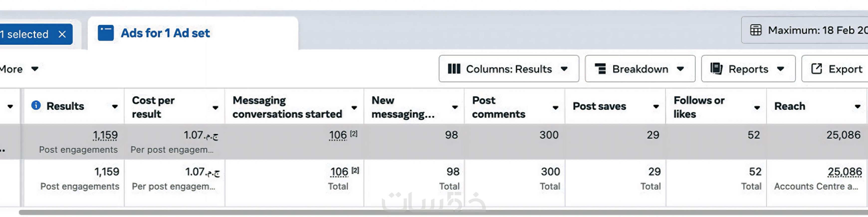Viewport: 868px width, 217px height.
Task: Click the date range calendar icon
Action: [756, 30]
